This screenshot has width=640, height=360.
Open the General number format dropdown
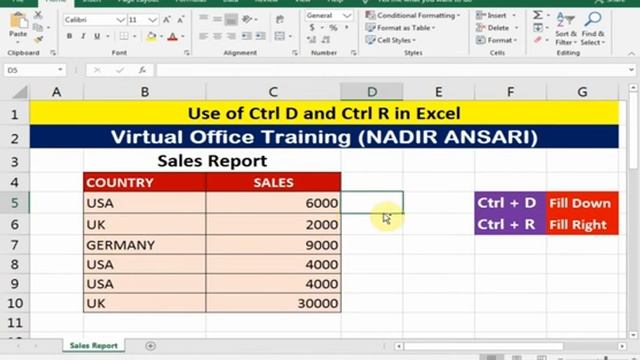347,16
